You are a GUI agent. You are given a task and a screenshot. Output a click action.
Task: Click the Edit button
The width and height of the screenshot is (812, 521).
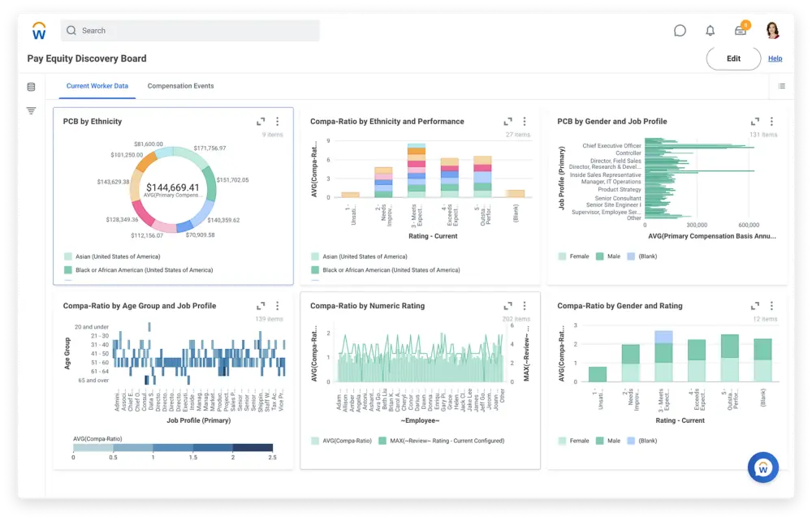732,58
